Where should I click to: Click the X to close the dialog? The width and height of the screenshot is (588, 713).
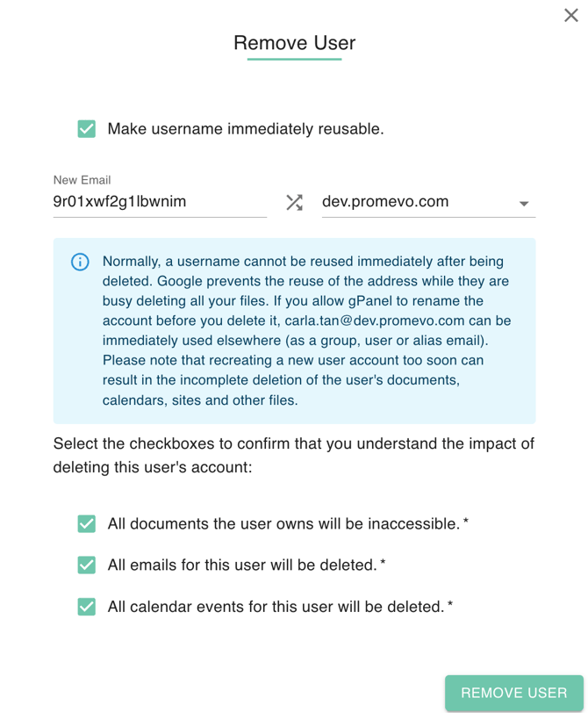(571, 15)
